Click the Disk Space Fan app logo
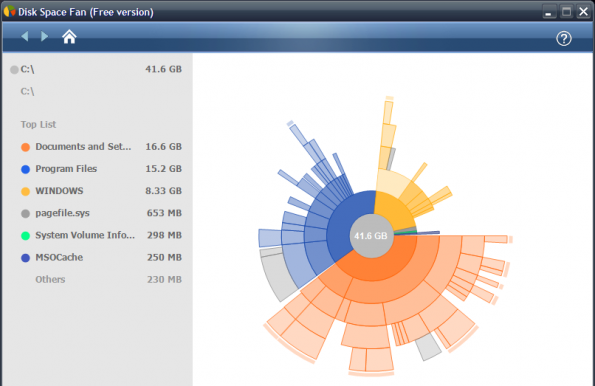 click(9, 11)
